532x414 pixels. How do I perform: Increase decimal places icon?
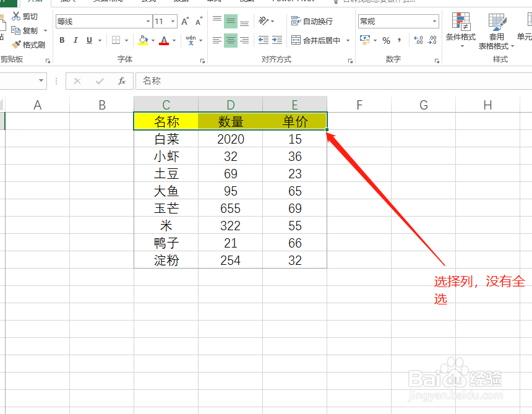(x=418, y=40)
